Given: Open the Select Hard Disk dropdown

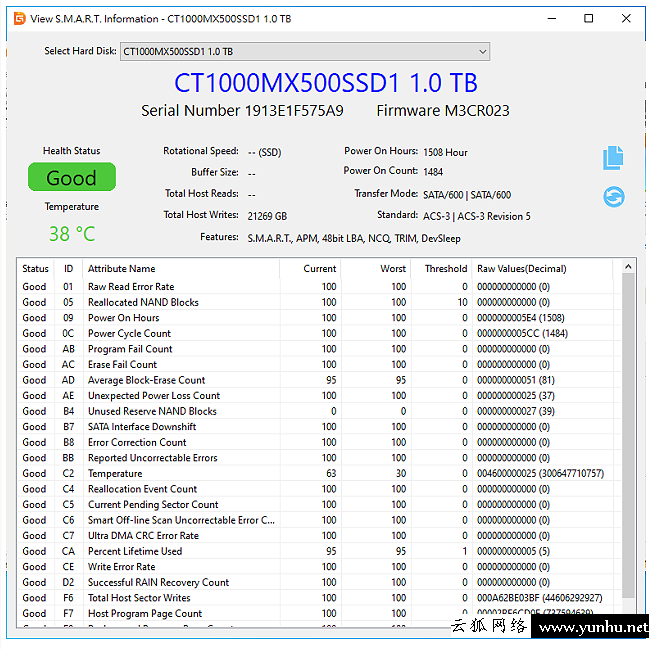Looking at the screenshot, I should point(305,52).
